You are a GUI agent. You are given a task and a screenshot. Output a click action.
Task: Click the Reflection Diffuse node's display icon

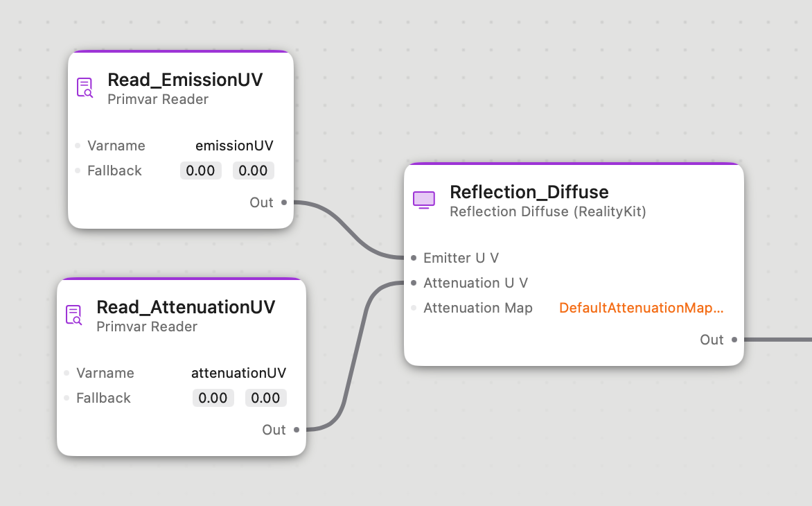pyautogui.click(x=424, y=200)
